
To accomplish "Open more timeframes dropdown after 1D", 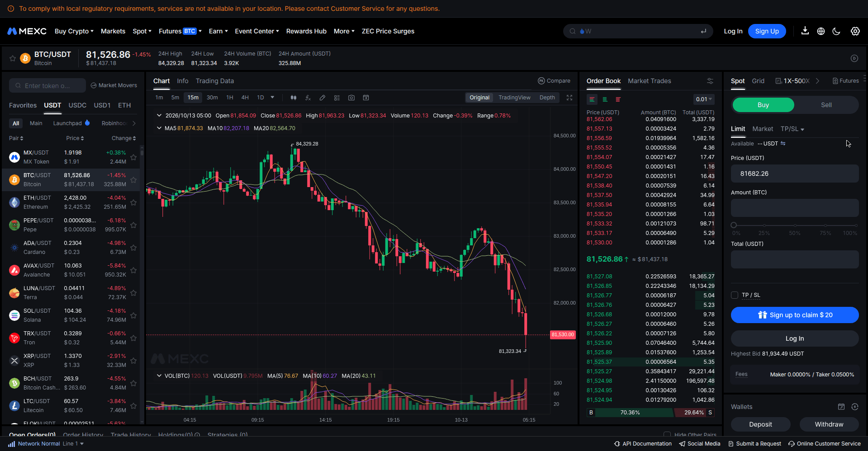I will tap(272, 98).
